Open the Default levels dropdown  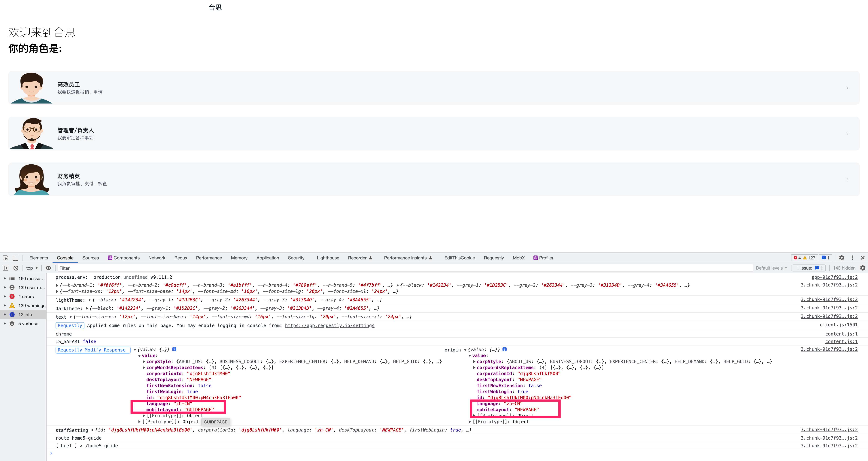771,268
